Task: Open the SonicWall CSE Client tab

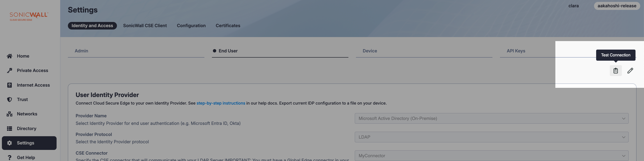Action: click(x=145, y=25)
